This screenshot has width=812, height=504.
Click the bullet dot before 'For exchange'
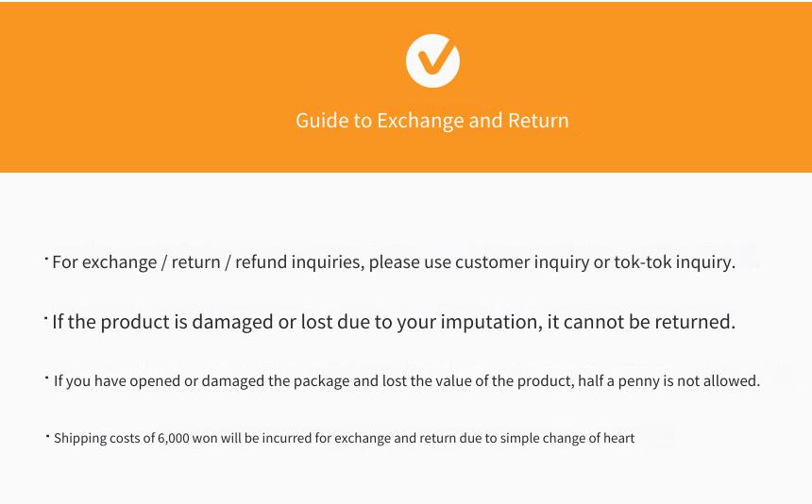tap(46, 257)
